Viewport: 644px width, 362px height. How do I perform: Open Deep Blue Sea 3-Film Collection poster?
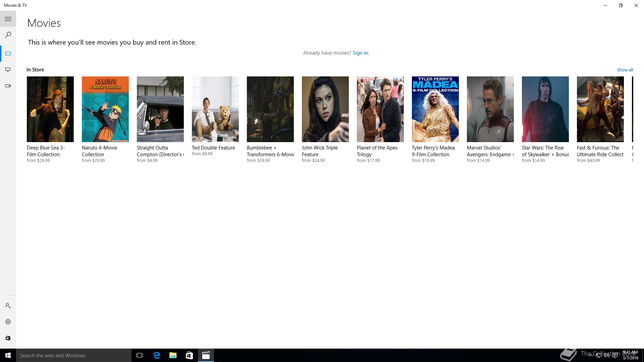(50, 109)
